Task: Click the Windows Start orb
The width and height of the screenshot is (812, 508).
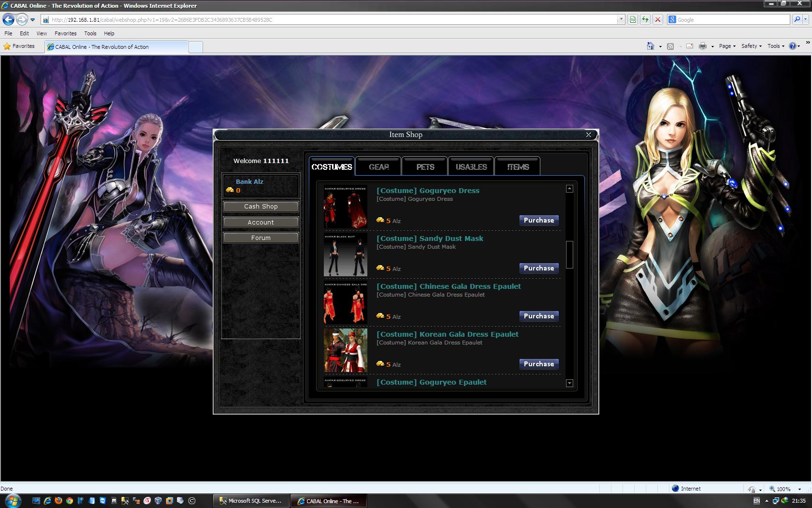Action: point(13,500)
